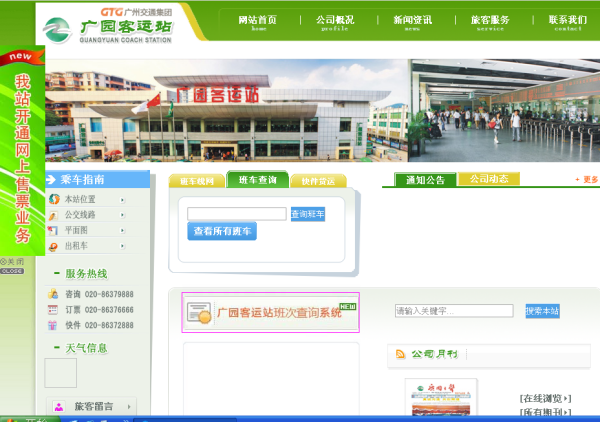The height and width of the screenshot is (422, 600).
Task: Open the monthly magazine cover thumbnail
Action: [x=441, y=397]
